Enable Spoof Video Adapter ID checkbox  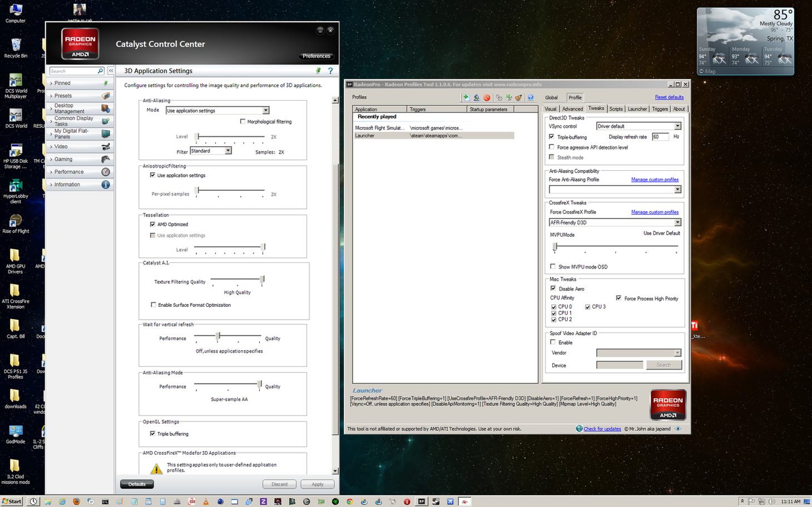point(553,342)
